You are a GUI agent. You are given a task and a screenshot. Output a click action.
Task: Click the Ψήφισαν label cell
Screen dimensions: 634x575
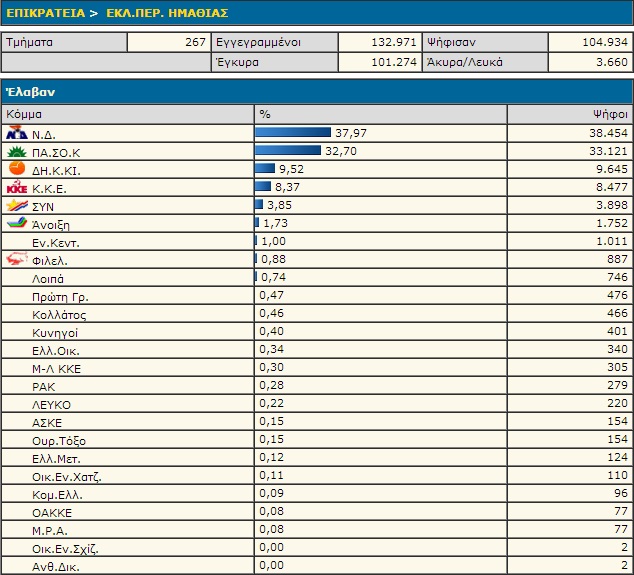click(x=485, y=42)
